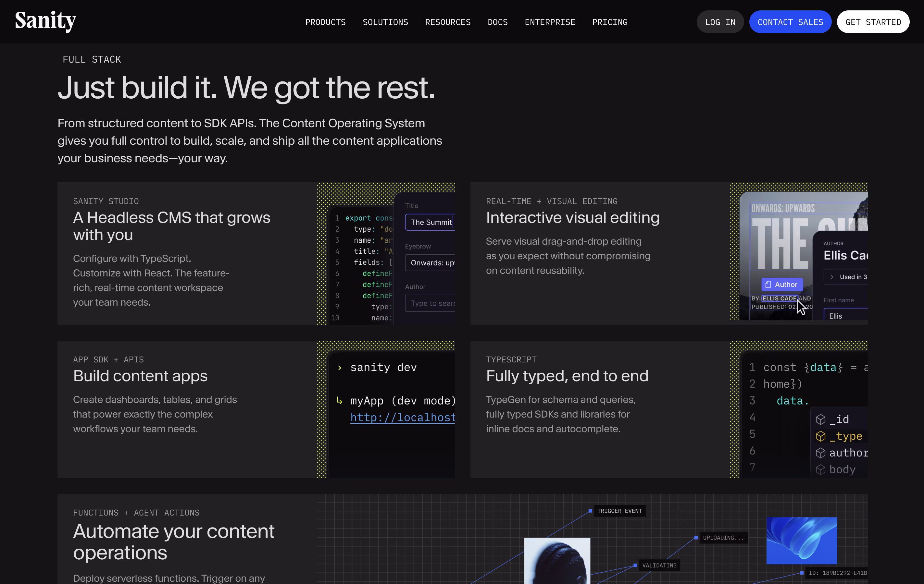
Task: Open the Solutions menu
Action: (x=385, y=22)
